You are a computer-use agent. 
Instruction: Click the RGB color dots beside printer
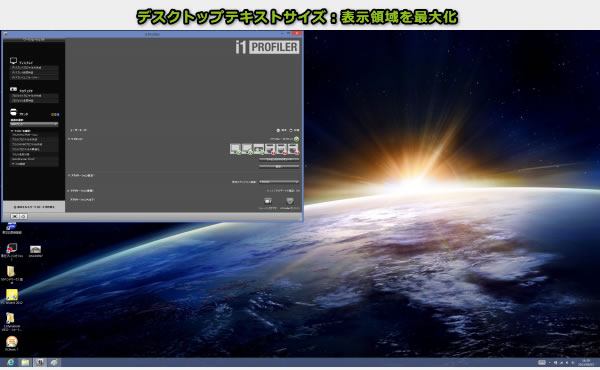[55, 114]
